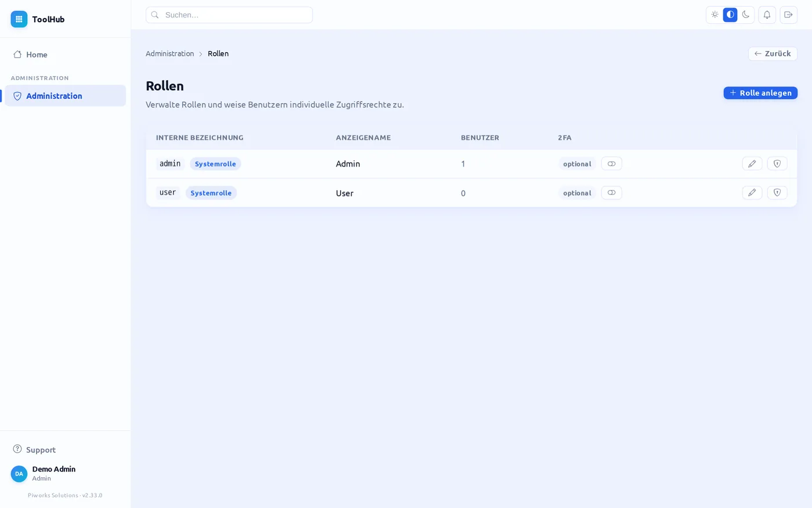Viewport: 812px width, 508px height.
Task: Open Support in the sidebar
Action: click(x=65, y=449)
